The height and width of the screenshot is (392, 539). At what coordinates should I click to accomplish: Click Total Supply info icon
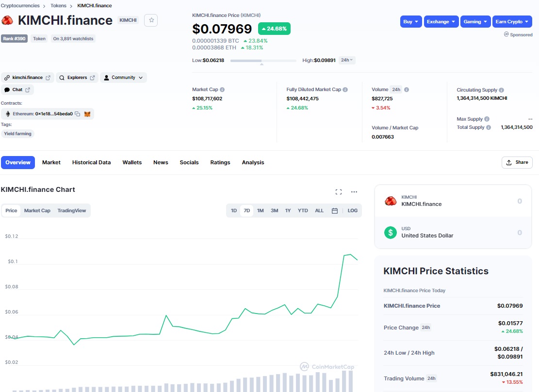tap(489, 127)
